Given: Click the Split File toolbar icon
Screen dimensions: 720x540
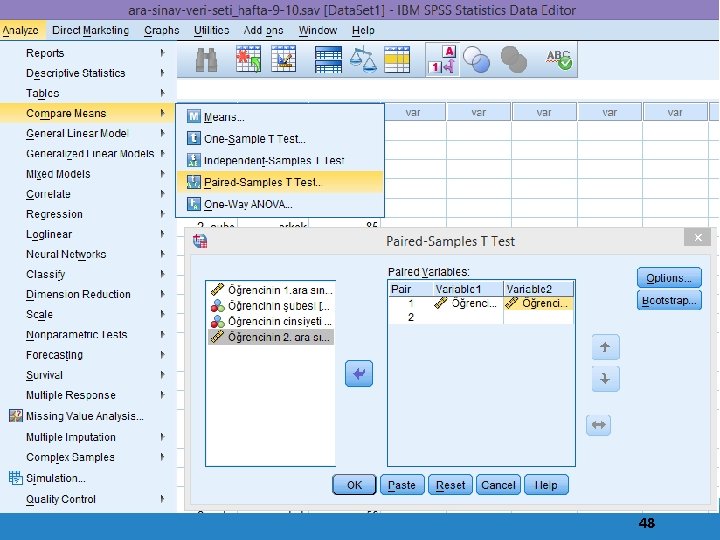Looking at the screenshot, I should [328, 60].
